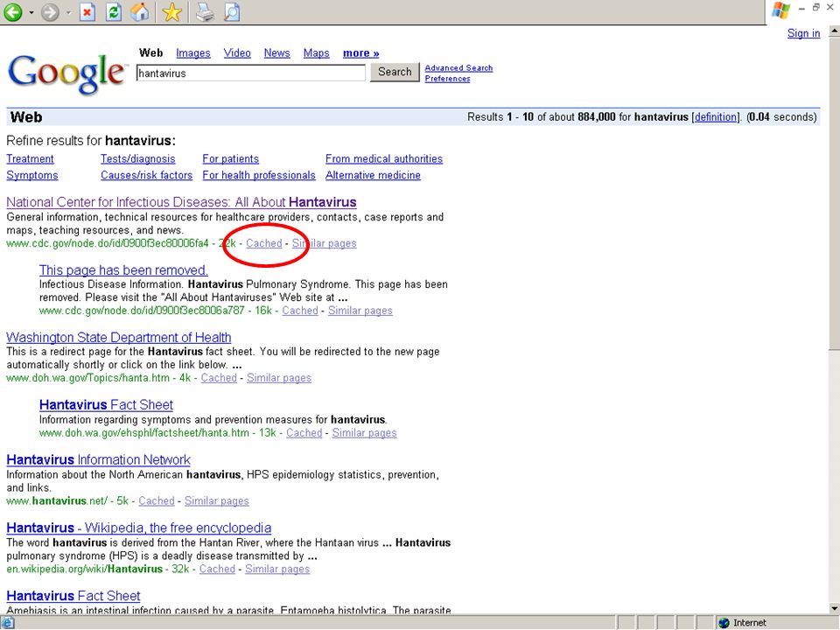The width and height of the screenshot is (840, 630).
Task: Open Hantavirus Wikipedia encyclopedia result
Action: click(x=139, y=528)
